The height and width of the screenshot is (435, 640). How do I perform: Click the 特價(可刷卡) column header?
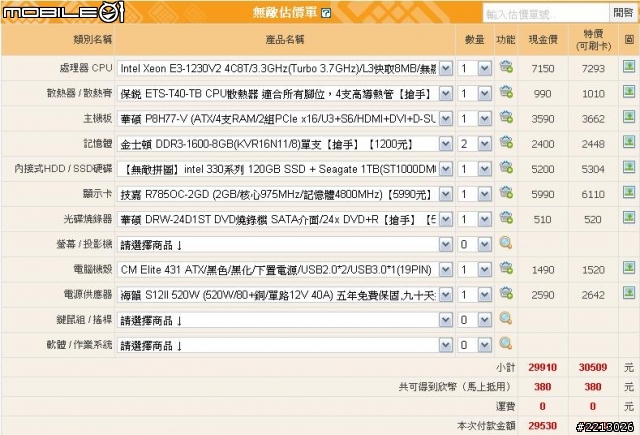point(593,40)
